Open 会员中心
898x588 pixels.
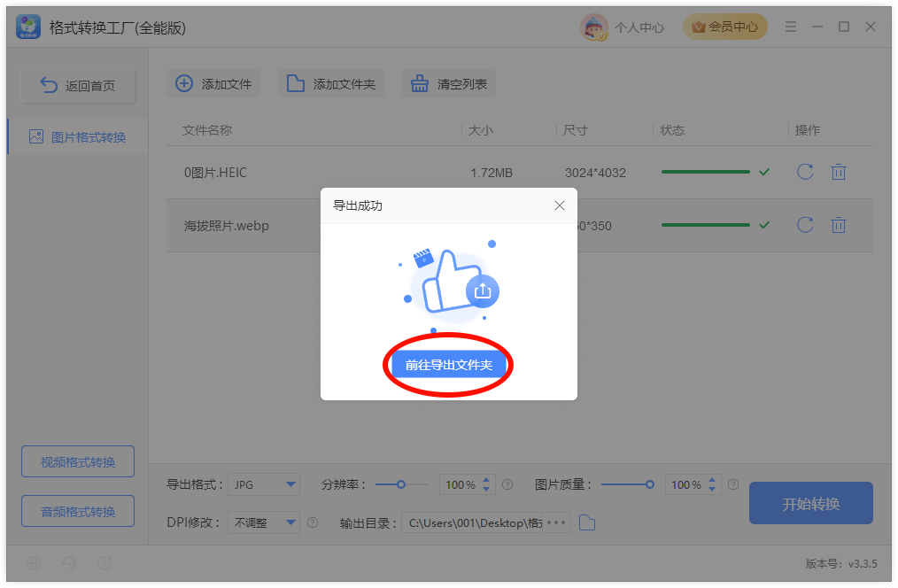pyautogui.click(x=725, y=27)
